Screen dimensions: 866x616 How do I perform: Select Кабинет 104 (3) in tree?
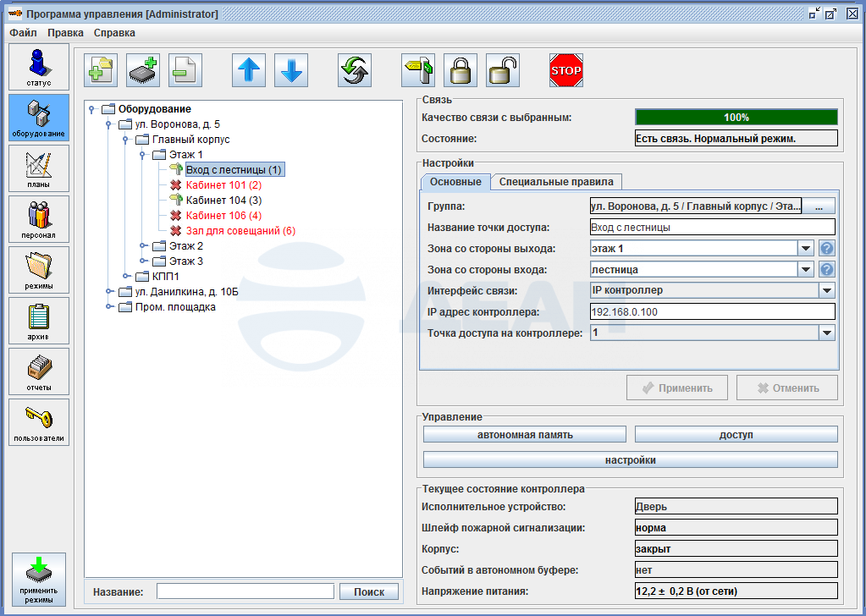click(223, 201)
